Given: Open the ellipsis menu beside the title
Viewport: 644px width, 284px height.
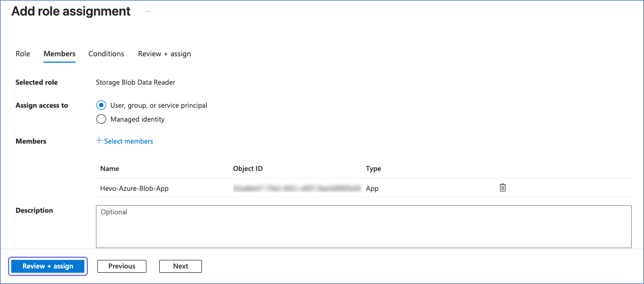Looking at the screenshot, I should (148, 11).
